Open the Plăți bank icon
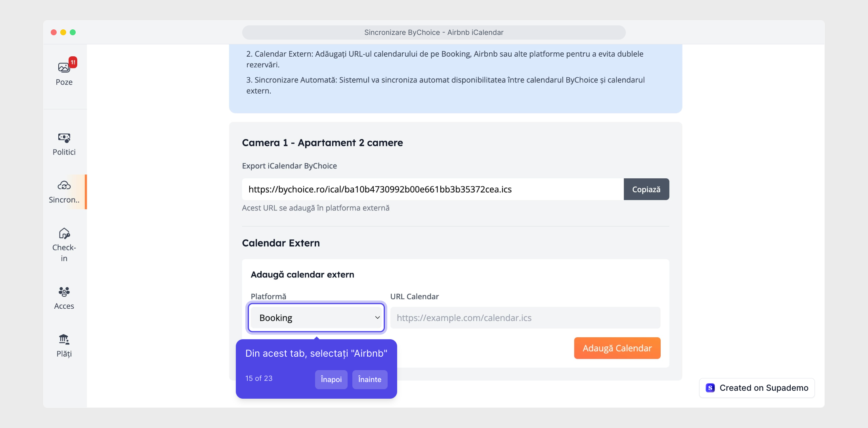 point(64,340)
